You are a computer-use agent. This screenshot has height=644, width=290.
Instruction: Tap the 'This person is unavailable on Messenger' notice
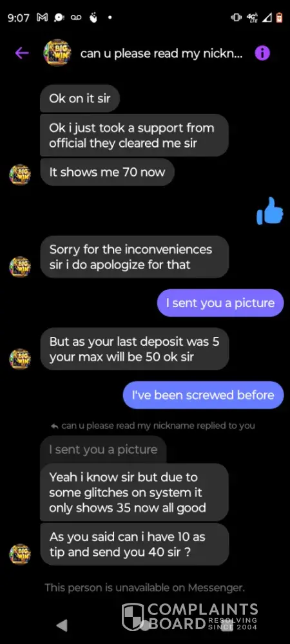pos(144,587)
